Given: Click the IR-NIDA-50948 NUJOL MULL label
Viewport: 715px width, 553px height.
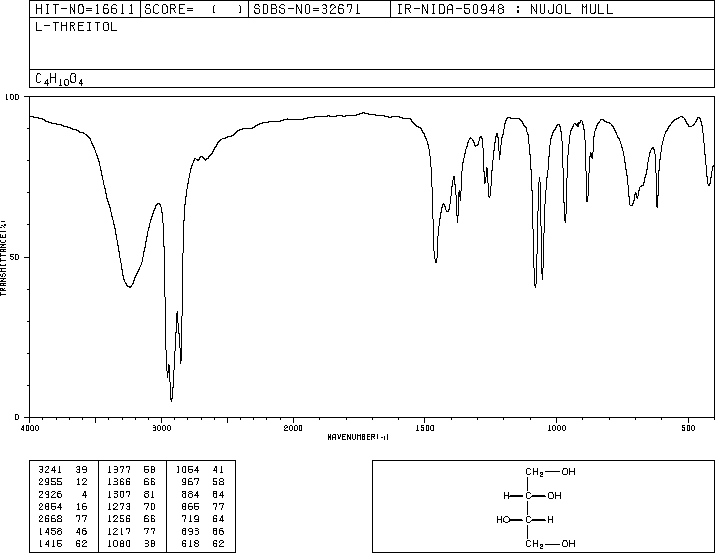Looking at the screenshot, I should [505, 9].
